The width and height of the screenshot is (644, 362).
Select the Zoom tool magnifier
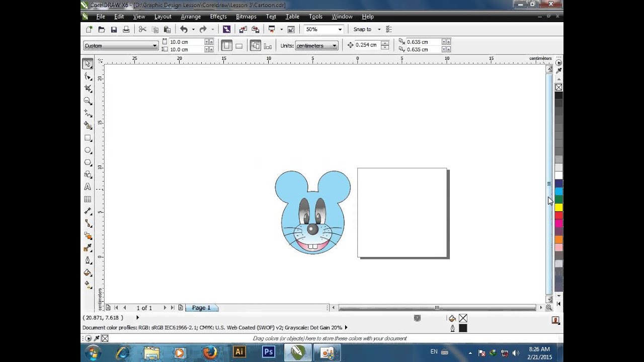[x=88, y=101]
